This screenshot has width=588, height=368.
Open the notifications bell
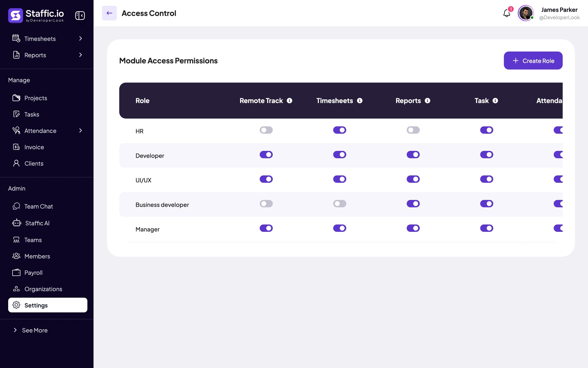(507, 13)
